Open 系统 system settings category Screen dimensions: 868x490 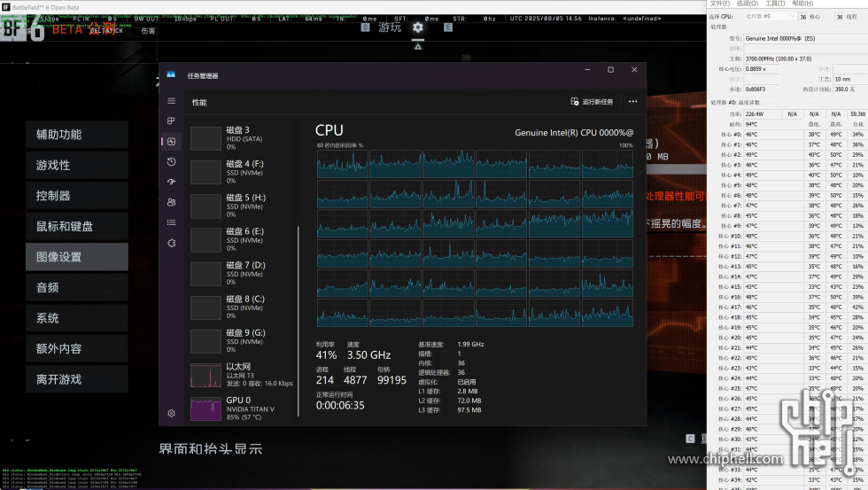[x=77, y=318]
